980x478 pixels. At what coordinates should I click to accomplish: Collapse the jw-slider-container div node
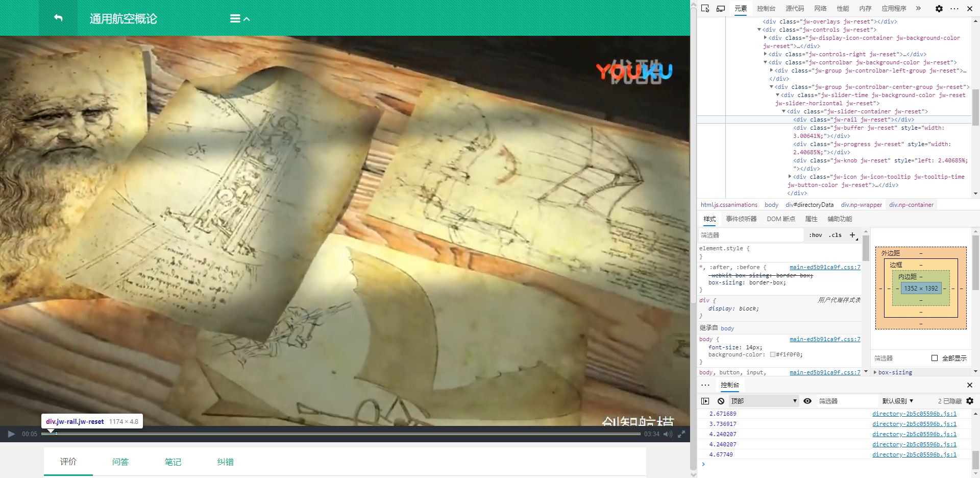pyautogui.click(x=783, y=111)
